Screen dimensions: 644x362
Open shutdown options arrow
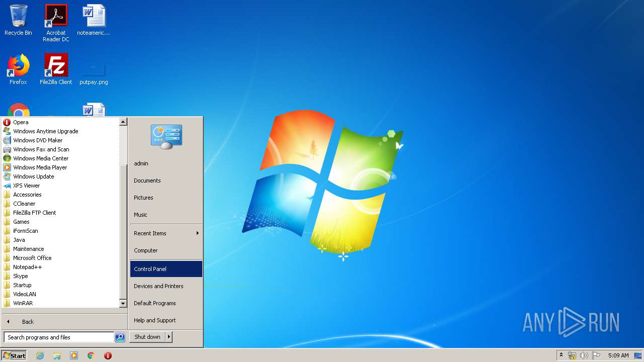tap(169, 337)
